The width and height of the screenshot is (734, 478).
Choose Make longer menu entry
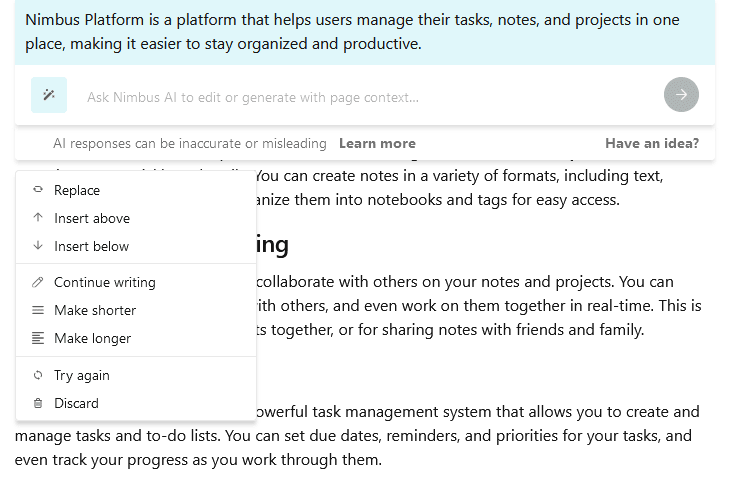click(x=136, y=338)
